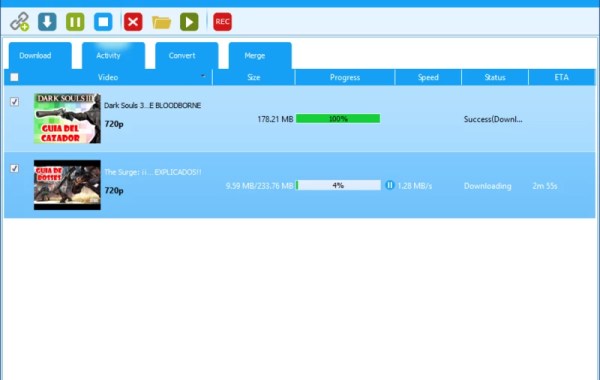
Task: Click the 100% progress bar
Action: point(338,119)
